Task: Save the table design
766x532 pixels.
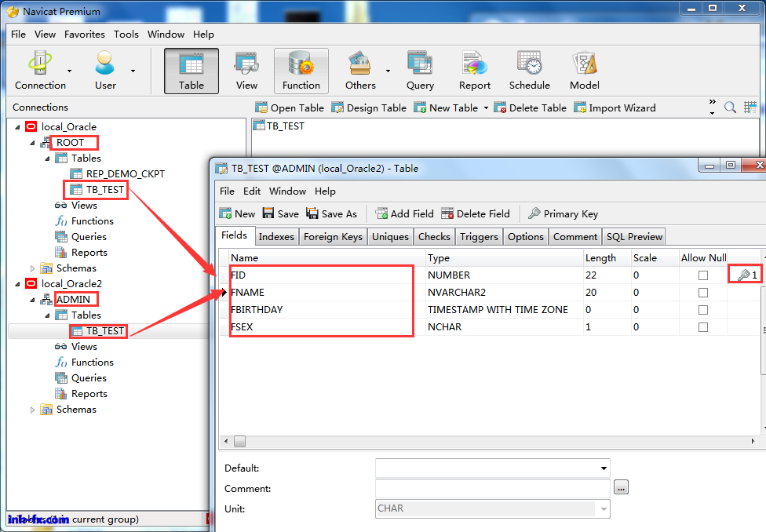Action: pos(281,214)
